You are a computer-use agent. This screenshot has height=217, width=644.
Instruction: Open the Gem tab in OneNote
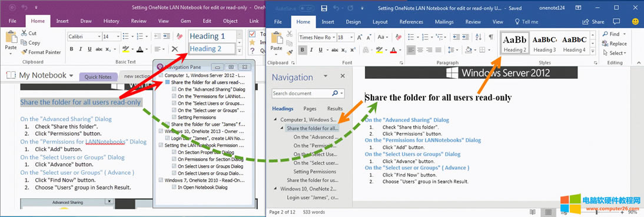(185, 21)
